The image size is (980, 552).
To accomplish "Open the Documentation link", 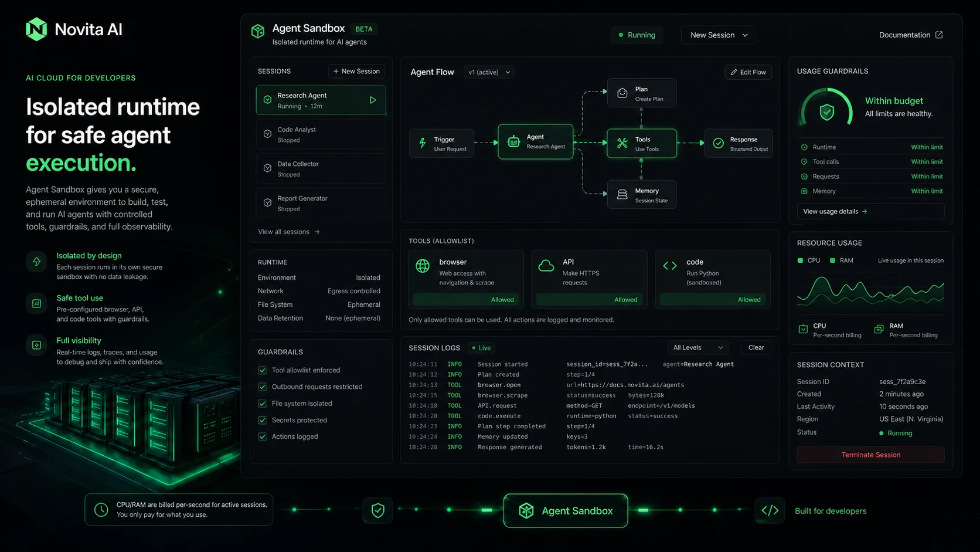I will [x=911, y=35].
